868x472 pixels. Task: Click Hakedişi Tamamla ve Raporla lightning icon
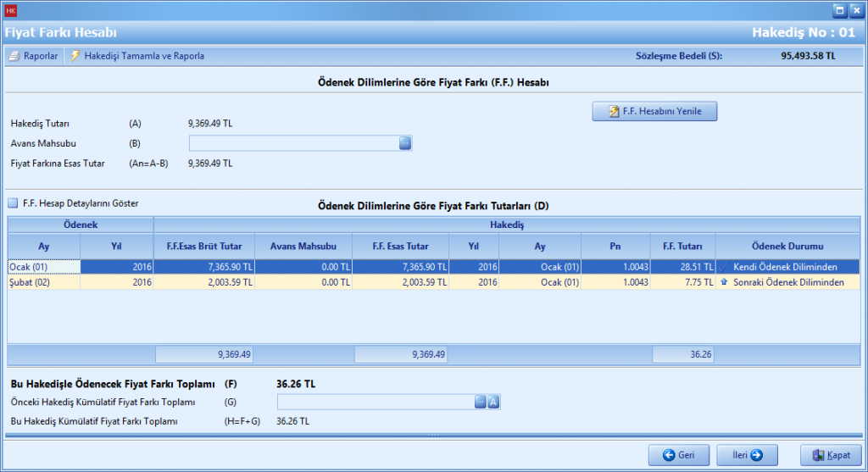(75, 56)
